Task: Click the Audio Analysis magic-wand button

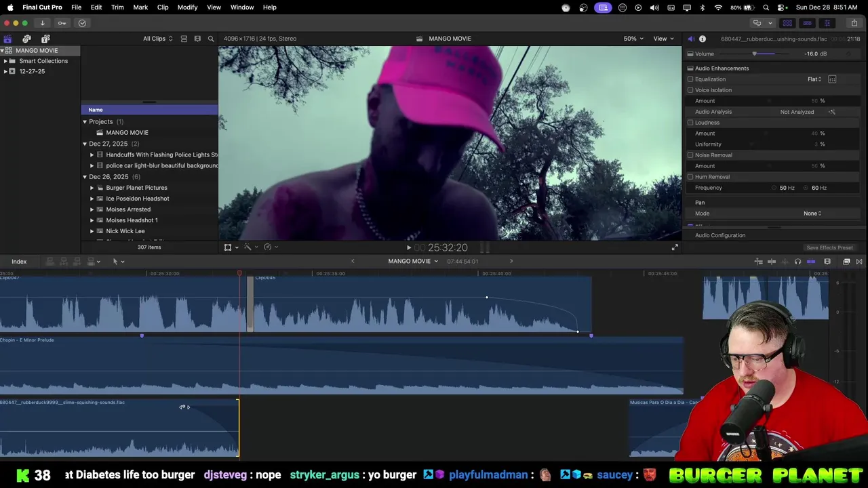Action: (832, 112)
